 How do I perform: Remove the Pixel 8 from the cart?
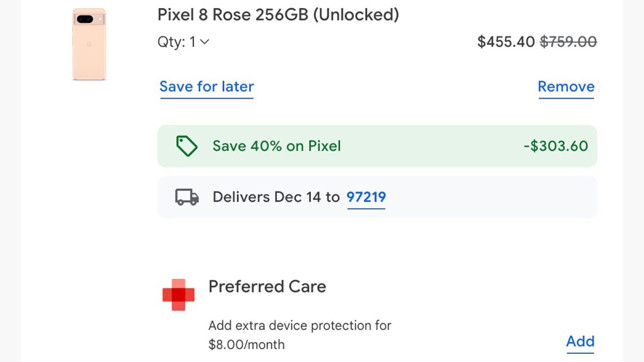[566, 87]
